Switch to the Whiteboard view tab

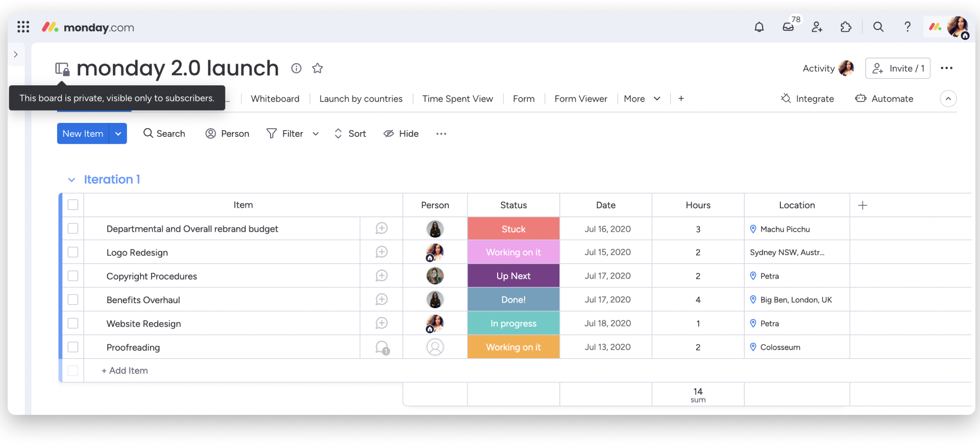(275, 98)
